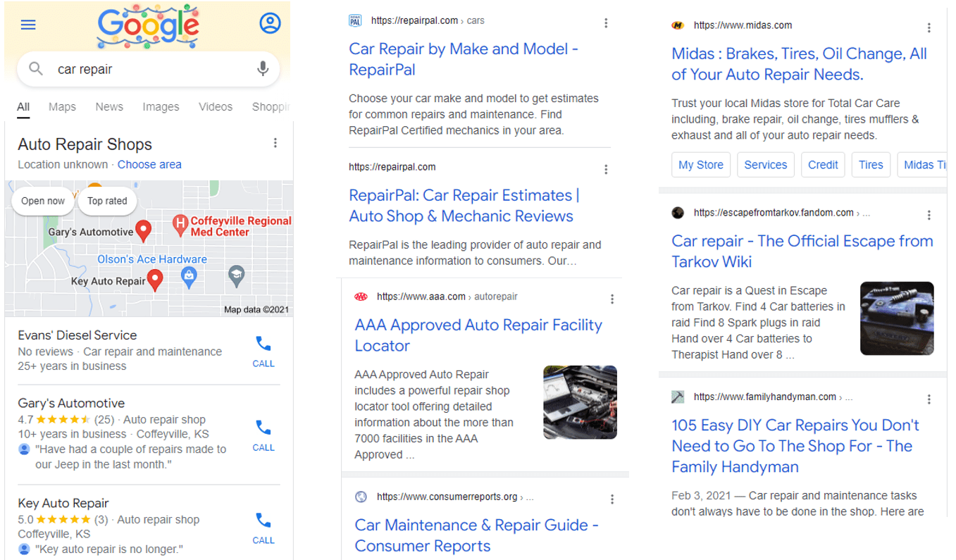Open options for Escape from Tarkov result
This screenshot has height=560, width=956.
[929, 215]
